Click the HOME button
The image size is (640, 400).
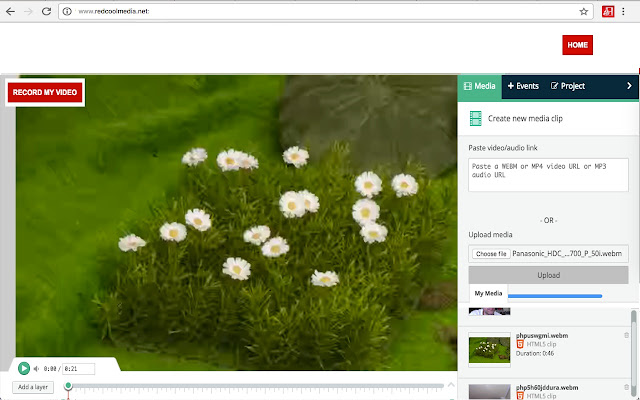tap(577, 45)
